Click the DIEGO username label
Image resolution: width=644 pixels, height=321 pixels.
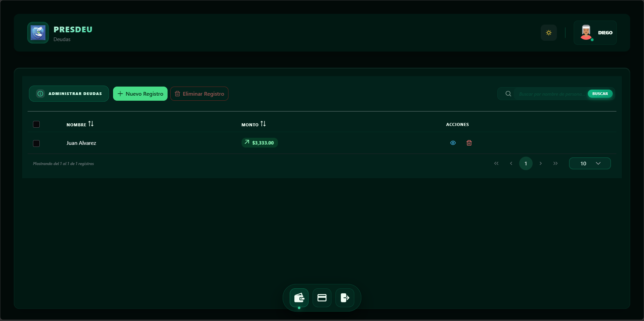coord(605,33)
